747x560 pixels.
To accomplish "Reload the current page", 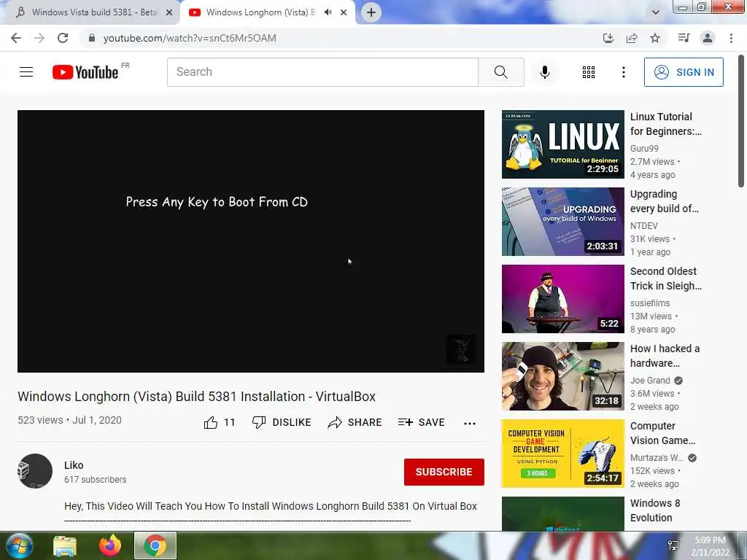I will [63, 38].
